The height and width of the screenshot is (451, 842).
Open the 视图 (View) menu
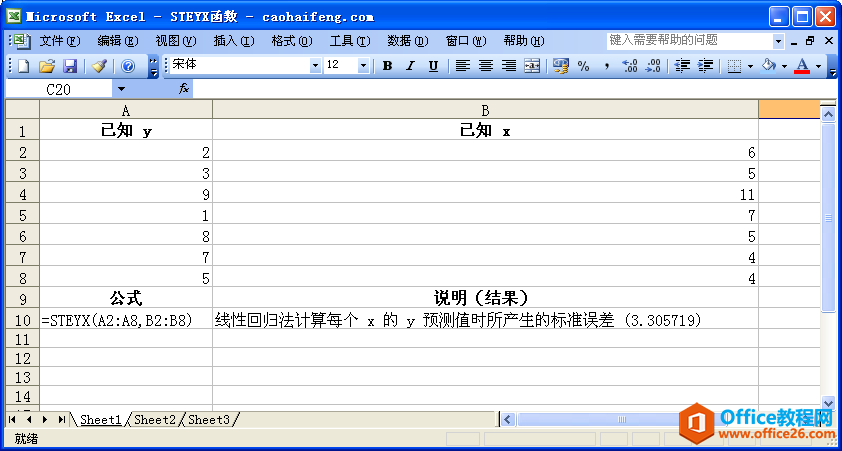coord(176,41)
